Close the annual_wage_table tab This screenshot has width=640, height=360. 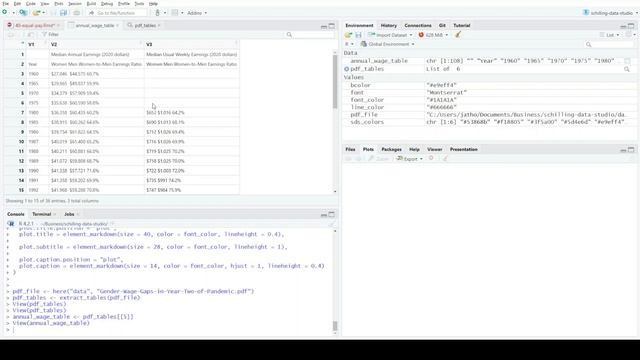pos(118,25)
